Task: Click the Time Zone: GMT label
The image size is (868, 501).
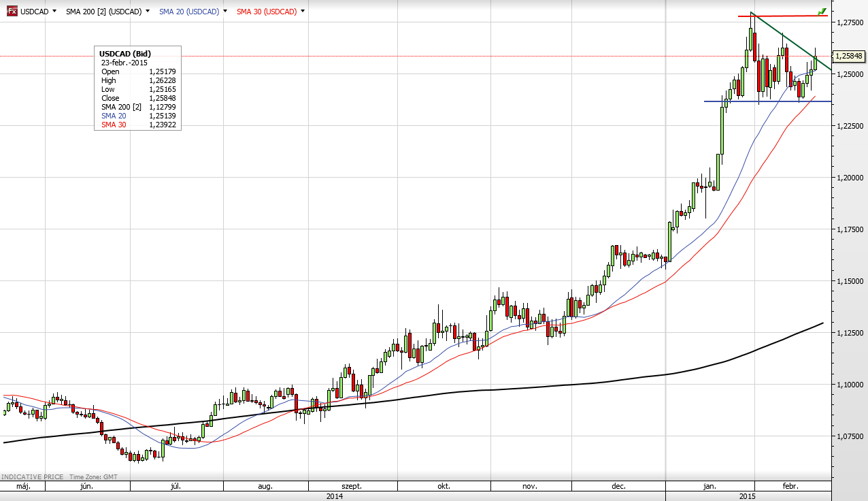Action: pos(93,477)
